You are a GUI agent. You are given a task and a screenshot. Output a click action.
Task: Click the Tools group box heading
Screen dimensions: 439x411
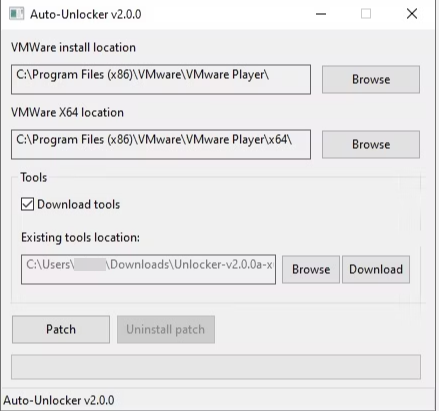click(34, 177)
